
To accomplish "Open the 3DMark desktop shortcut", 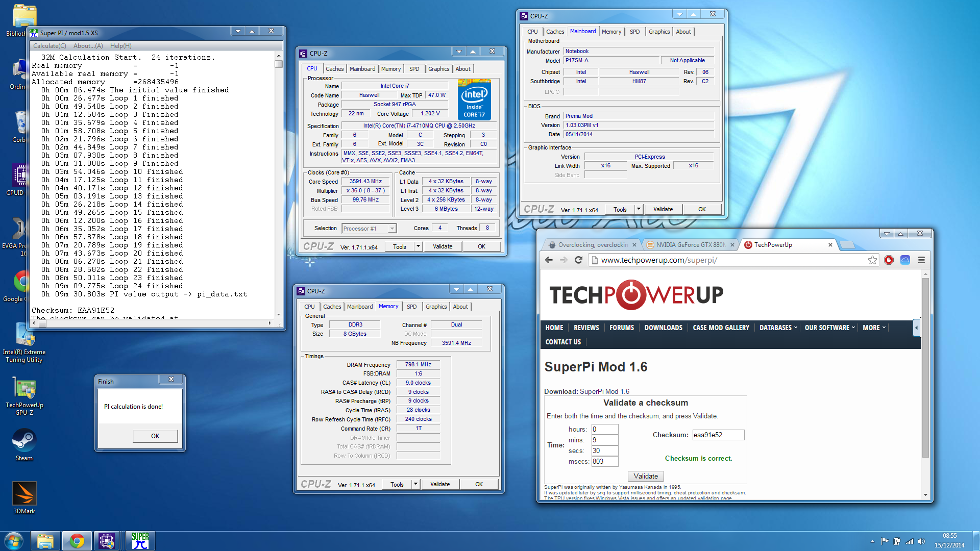I will (24, 497).
